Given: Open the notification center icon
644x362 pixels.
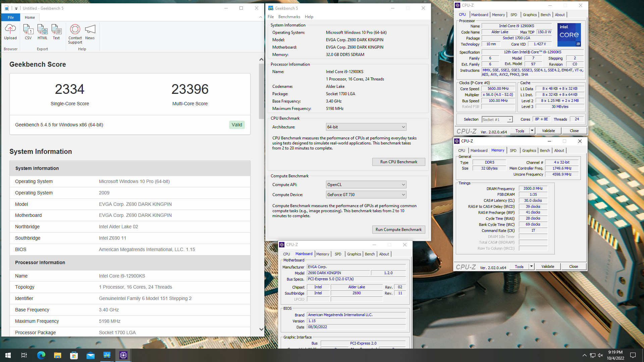Looking at the screenshot, I should [633, 355].
